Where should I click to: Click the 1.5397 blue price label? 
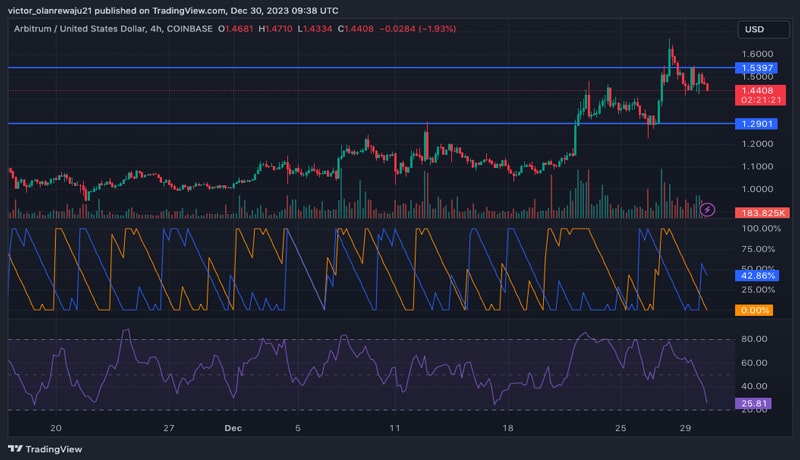point(757,68)
